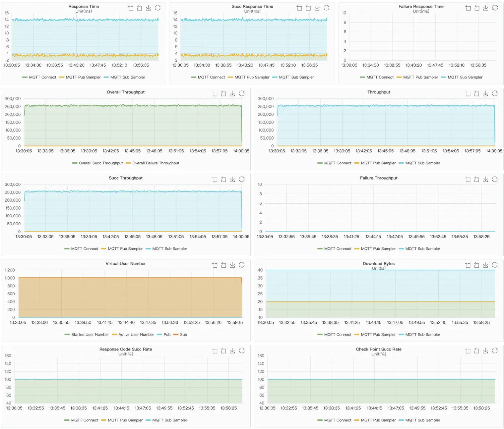
Task: Save Overall Throughput chart as image
Action: [232, 93]
